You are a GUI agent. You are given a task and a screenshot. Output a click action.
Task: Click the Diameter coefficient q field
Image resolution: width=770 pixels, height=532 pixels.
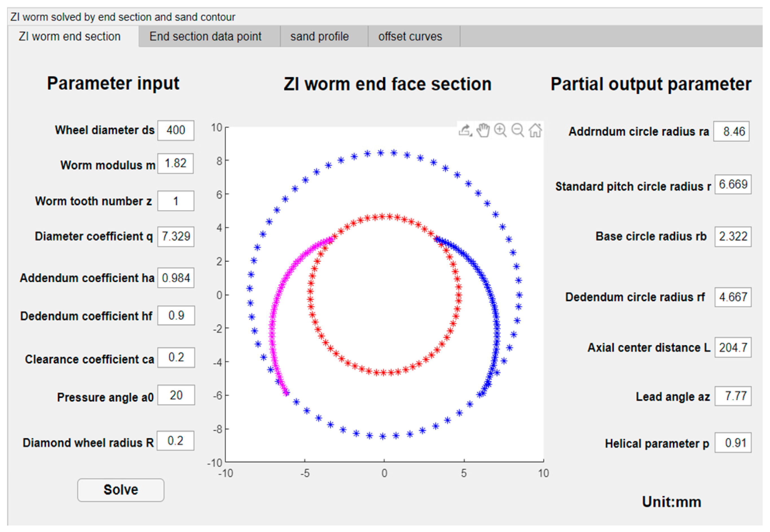[176, 237]
